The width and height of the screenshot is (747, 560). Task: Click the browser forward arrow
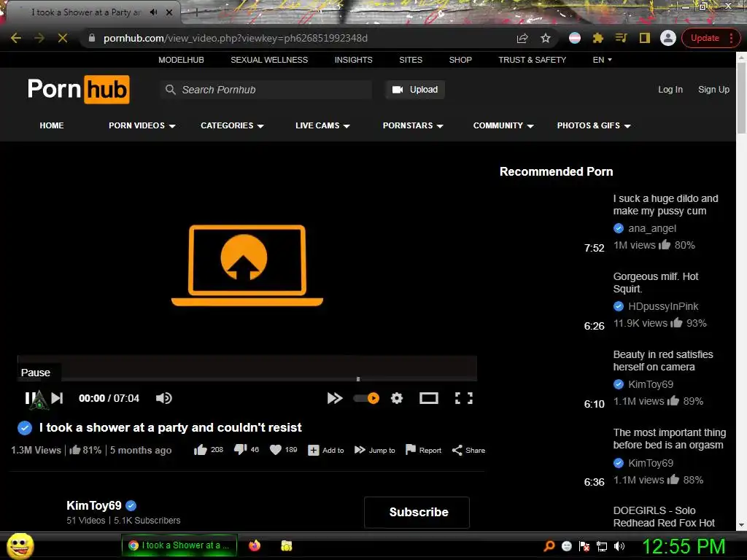(x=39, y=38)
